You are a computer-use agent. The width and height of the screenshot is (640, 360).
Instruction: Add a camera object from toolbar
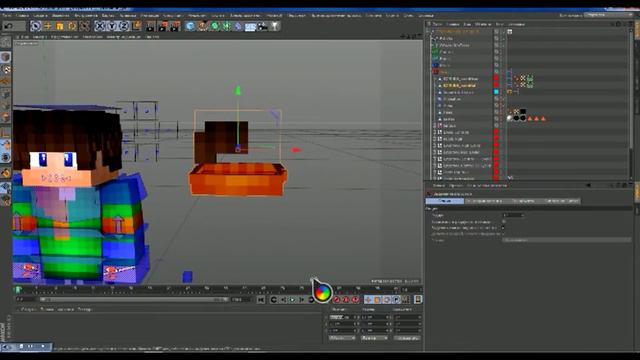(x=263, y=26)
